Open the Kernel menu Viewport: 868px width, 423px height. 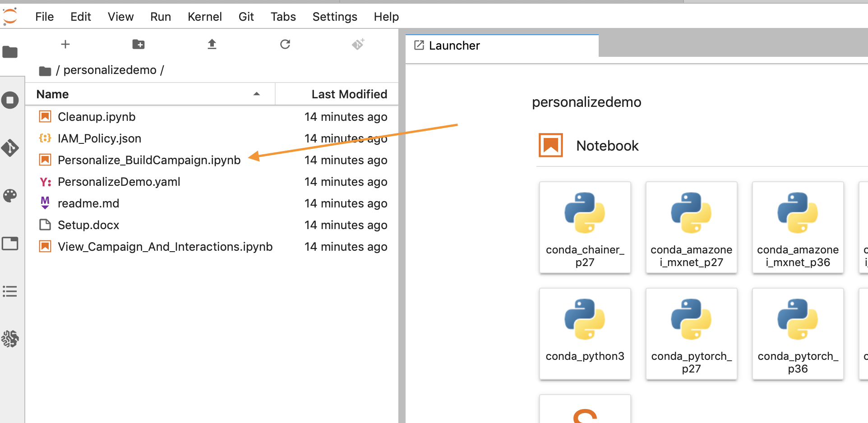[205, 17]
